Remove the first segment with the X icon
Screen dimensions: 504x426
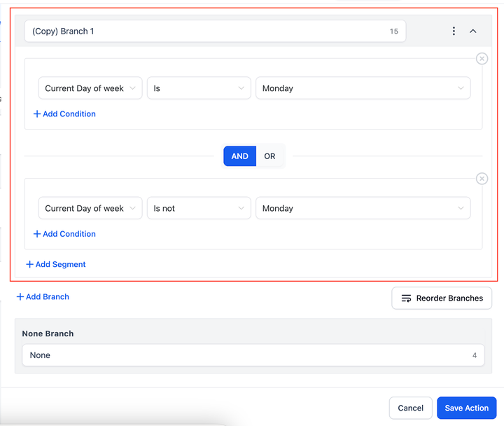(x=482, y=59)
